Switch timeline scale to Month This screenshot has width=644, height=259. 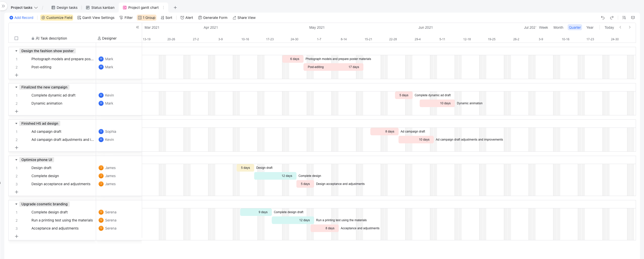point(558,27)
